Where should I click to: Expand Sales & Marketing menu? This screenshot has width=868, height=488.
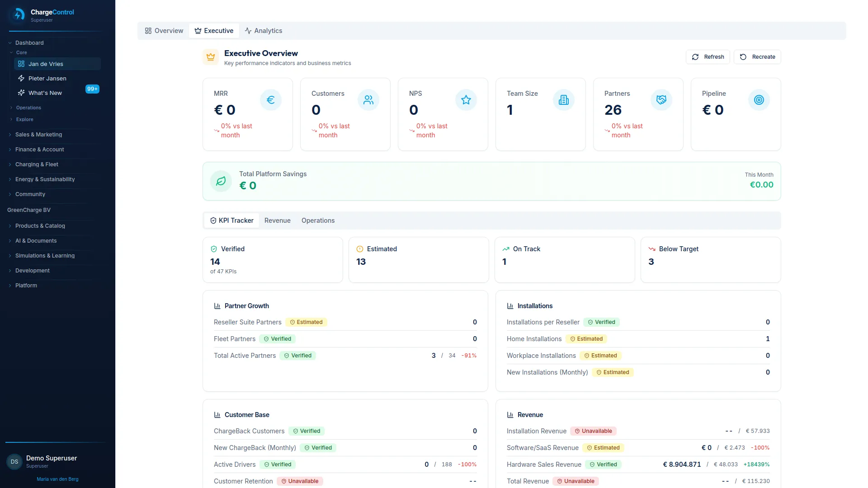pyautogui.click(x=38, y=135)
